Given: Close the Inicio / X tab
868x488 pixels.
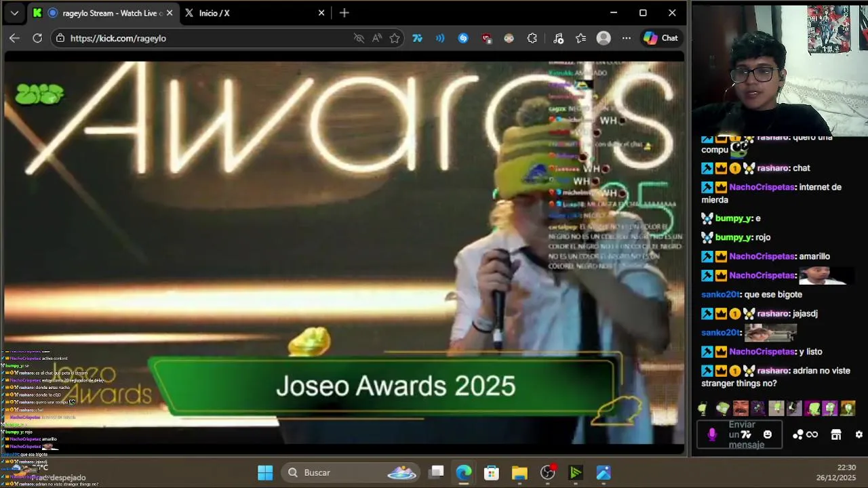Looking at the screenshot, I should tap(321, 13).
